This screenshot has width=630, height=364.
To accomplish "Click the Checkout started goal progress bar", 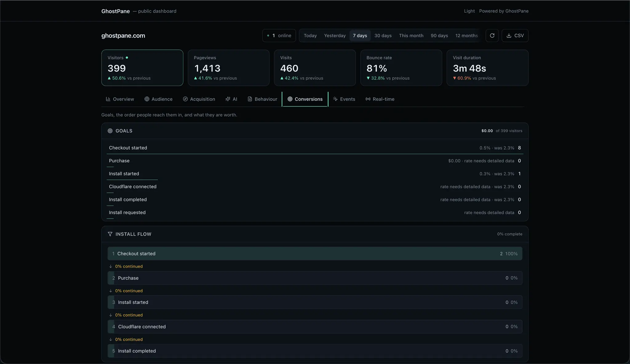I will click(315, 154).
